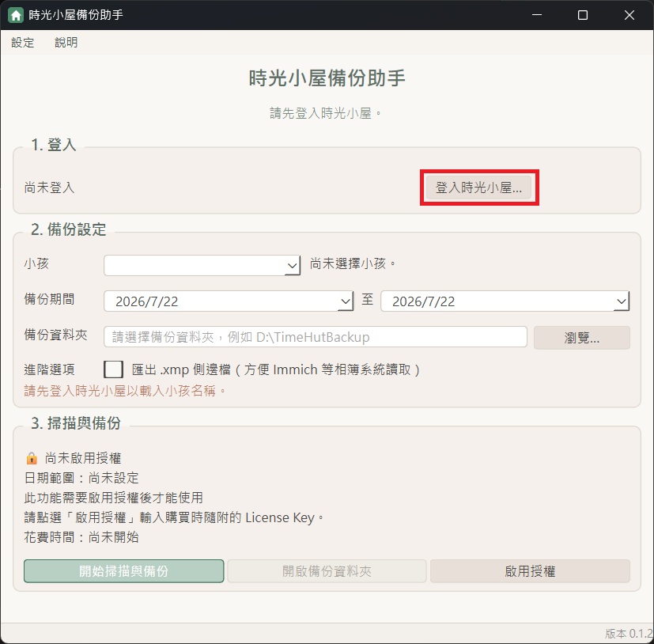654x644 pixels.
Task: Click the 登入時光小屋... button
Action: pos(478,188)
